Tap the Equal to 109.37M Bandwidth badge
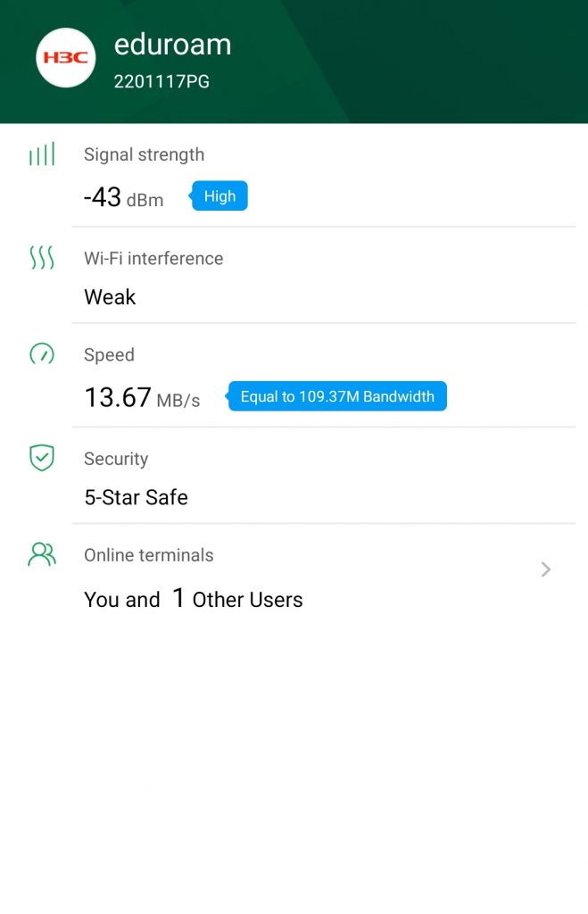The width and height of the screenshot is (588, 914). click(x=337, y=396)
